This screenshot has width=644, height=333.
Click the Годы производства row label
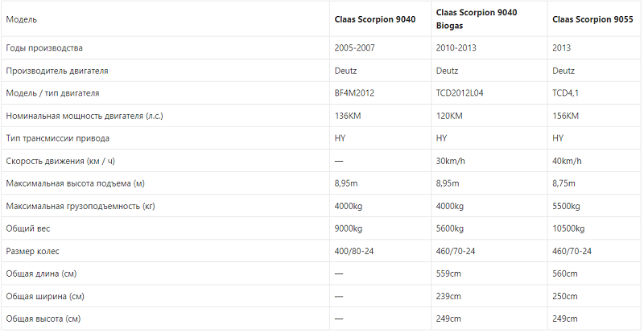point(44,48)
